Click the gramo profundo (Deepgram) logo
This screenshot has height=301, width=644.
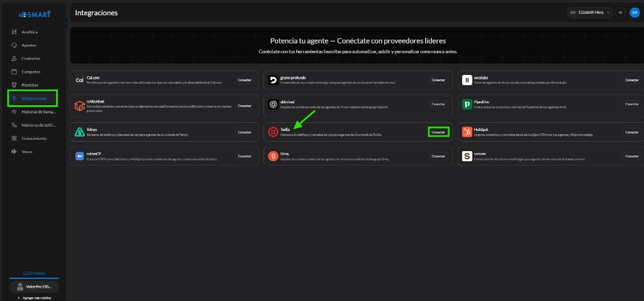(x=273, y=80)
